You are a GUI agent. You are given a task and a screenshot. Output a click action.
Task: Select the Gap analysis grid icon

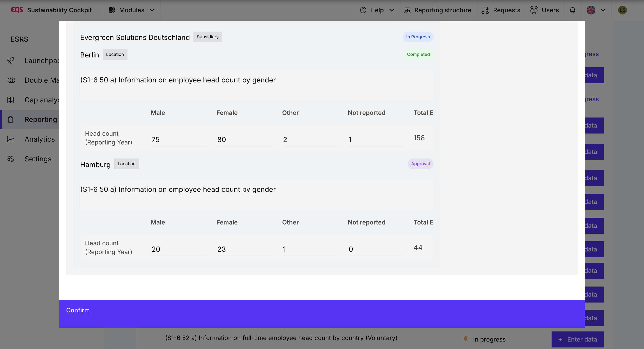click(11, 100)
